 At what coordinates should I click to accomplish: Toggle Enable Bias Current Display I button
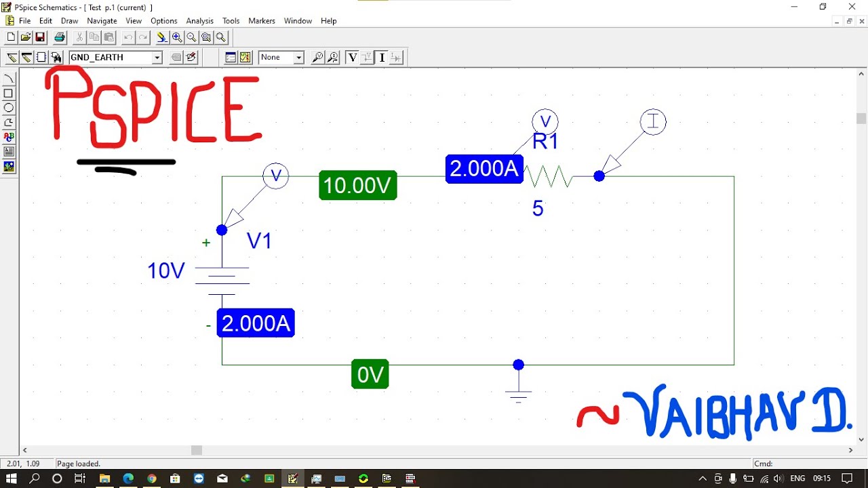click(x=382, y=58)
